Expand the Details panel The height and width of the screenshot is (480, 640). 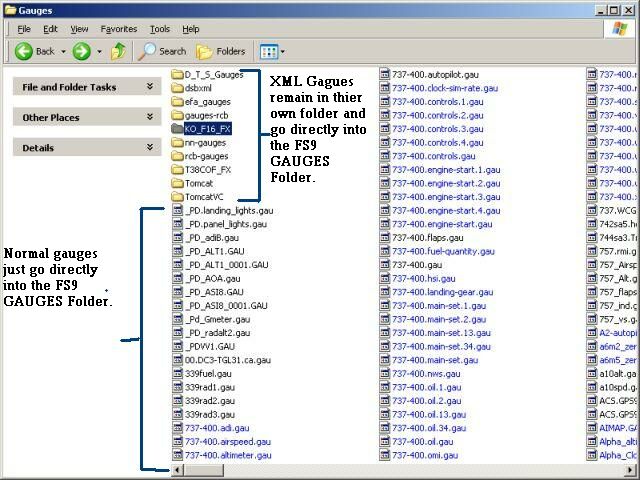point(150,147)
